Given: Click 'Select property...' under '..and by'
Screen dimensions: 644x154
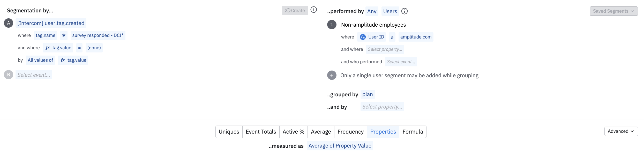Looking at the screenshot, I should (x=382, y=107).
